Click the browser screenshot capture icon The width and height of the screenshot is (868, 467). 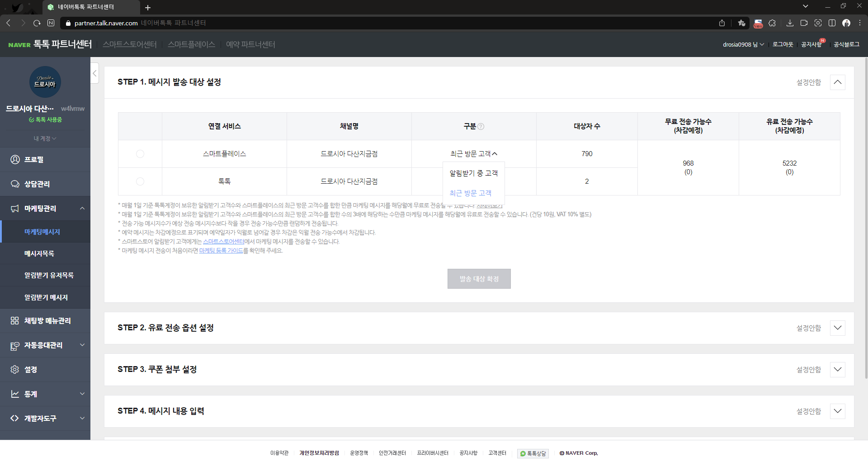818,23
